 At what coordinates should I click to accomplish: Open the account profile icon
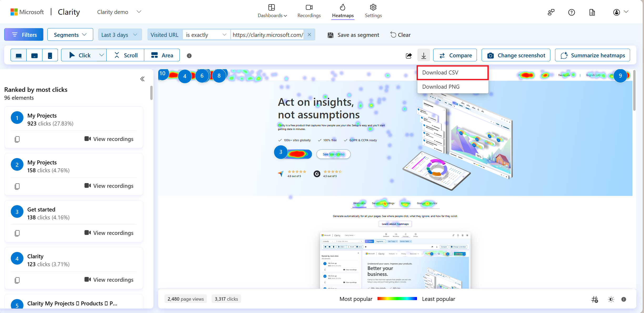pyautogui.click(x=617, y=12)
